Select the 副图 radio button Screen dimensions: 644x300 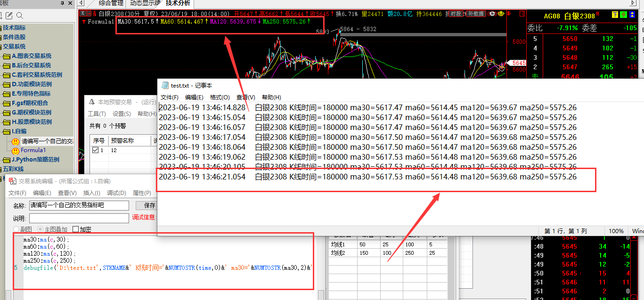16,229
